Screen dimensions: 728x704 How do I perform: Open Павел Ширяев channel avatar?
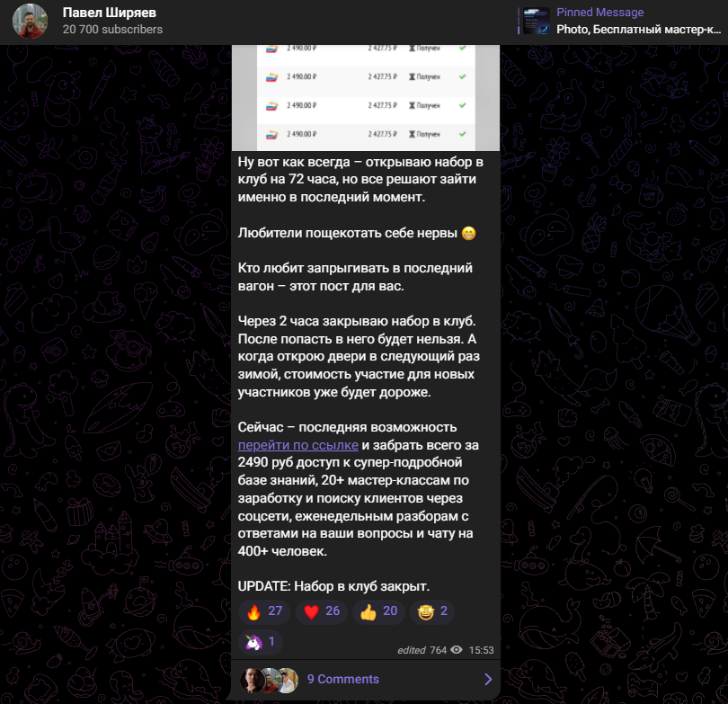30,21
